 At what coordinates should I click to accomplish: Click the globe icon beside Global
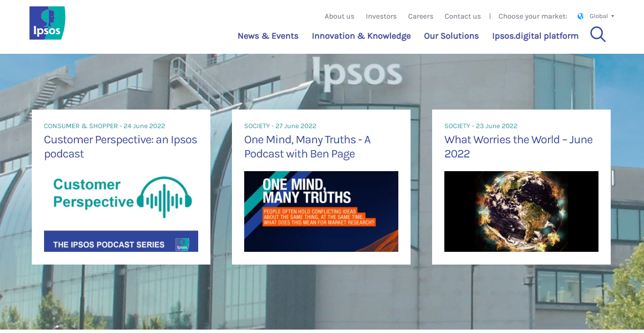click(x=580, y=16)
